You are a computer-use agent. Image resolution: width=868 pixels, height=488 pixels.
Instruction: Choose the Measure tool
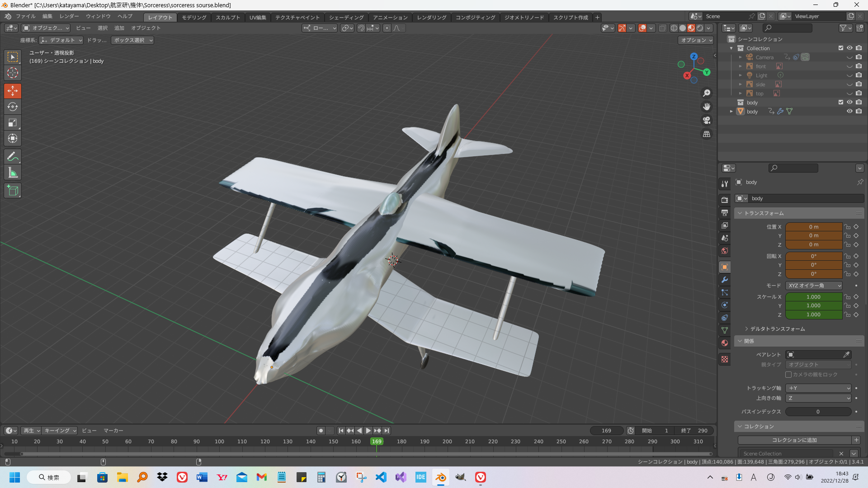[13, 173]
